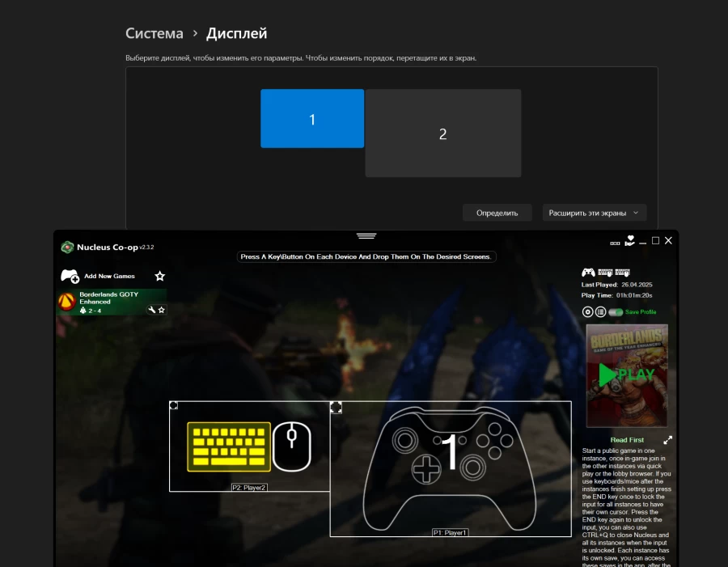Click the expand arrows beside Read First
Viewport: 728px width, 567px height.
point(668,440)
